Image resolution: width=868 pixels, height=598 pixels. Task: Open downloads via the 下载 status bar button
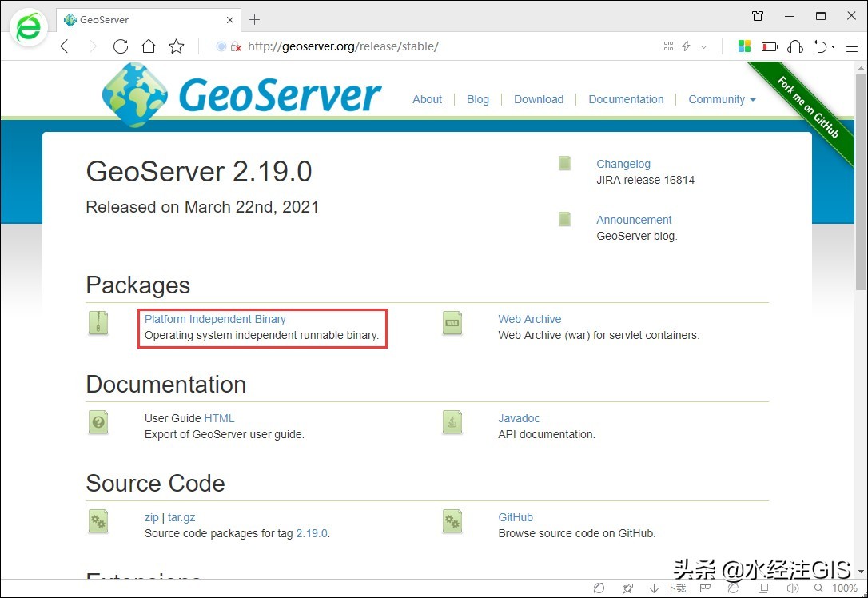click(667, 588)
